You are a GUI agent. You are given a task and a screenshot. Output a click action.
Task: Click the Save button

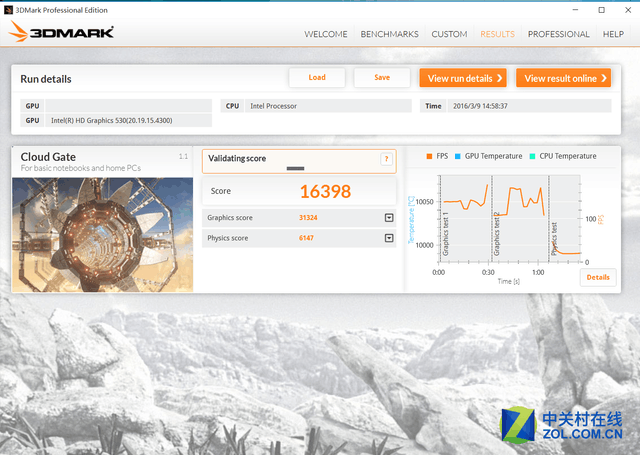point(382,78)
